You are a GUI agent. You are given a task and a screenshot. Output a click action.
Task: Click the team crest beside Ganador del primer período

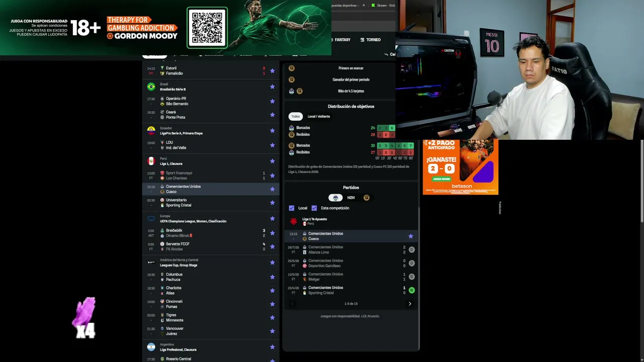[x=291, y=79]
